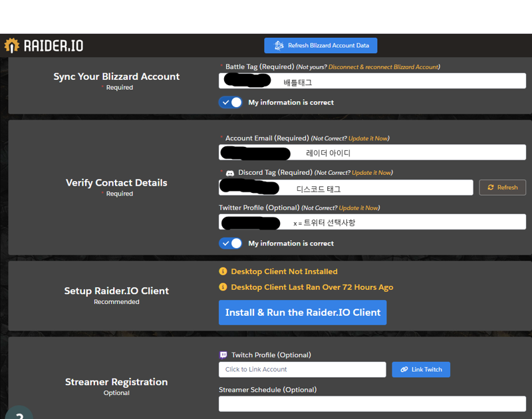The image size is (532, 419).
Task: Click the Streamer Schedule input field
Action: (x=372, y=404)
